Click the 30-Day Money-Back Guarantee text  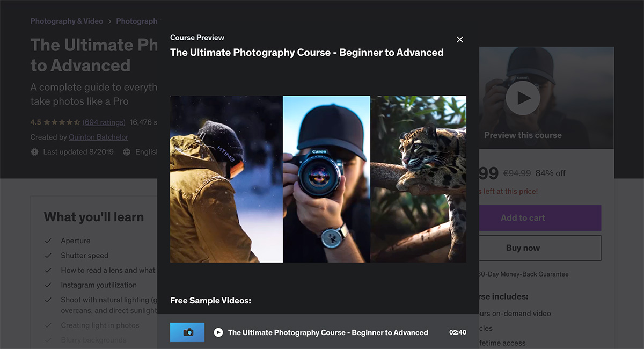[523, 274]
